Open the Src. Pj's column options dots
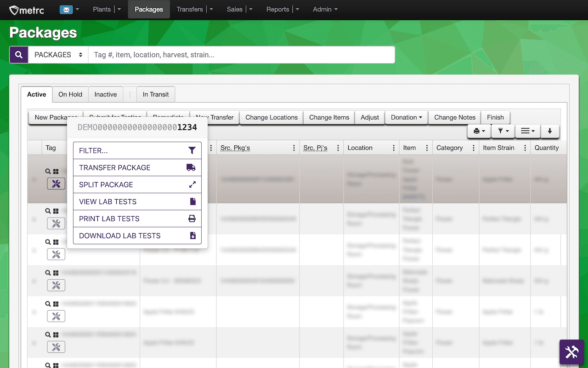The height and width of the screenshot is (368, 588). 338,148
